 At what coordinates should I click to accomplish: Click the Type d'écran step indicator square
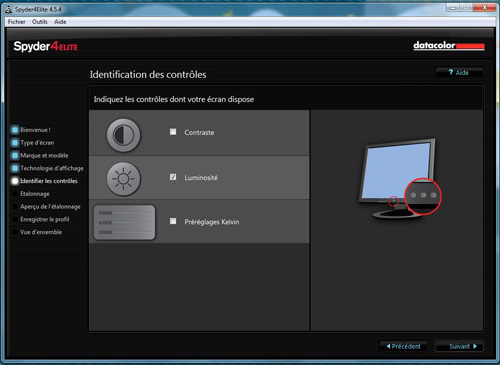pyautogui.click(x=15, y=143)
